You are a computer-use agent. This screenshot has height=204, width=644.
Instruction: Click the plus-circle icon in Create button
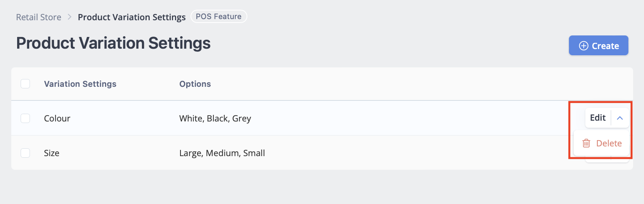click(x=583, y=46)
